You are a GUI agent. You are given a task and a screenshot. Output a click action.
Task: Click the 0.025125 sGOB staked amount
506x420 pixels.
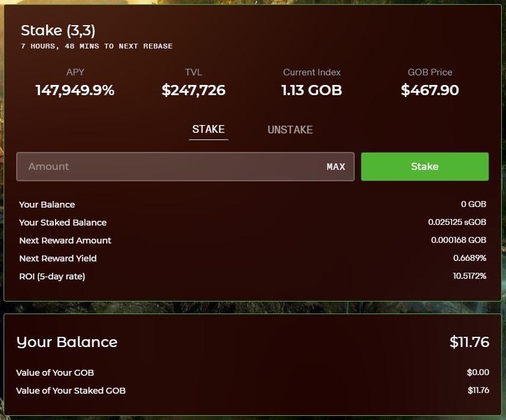pyautogui.click(x=457, y=222)
